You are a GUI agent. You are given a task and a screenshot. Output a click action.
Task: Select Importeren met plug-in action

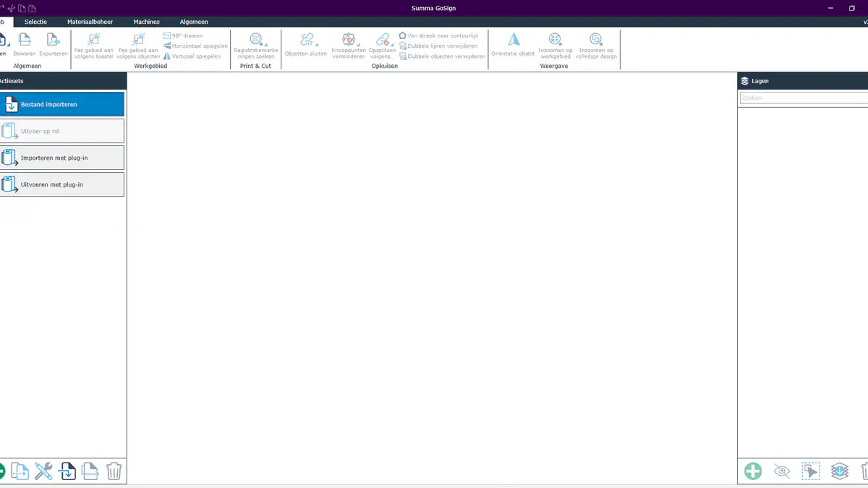pyautogui.click(x=62, y=158)
